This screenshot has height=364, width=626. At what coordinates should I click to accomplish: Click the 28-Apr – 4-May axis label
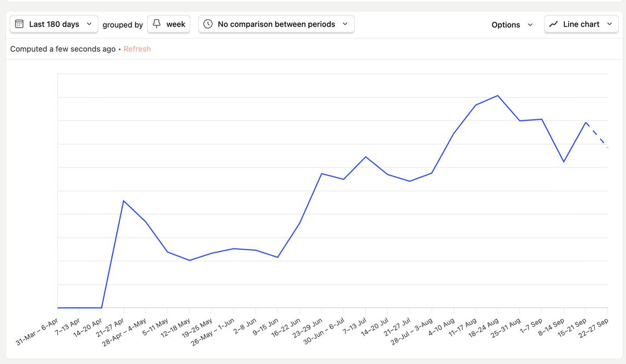pos(125,331)
